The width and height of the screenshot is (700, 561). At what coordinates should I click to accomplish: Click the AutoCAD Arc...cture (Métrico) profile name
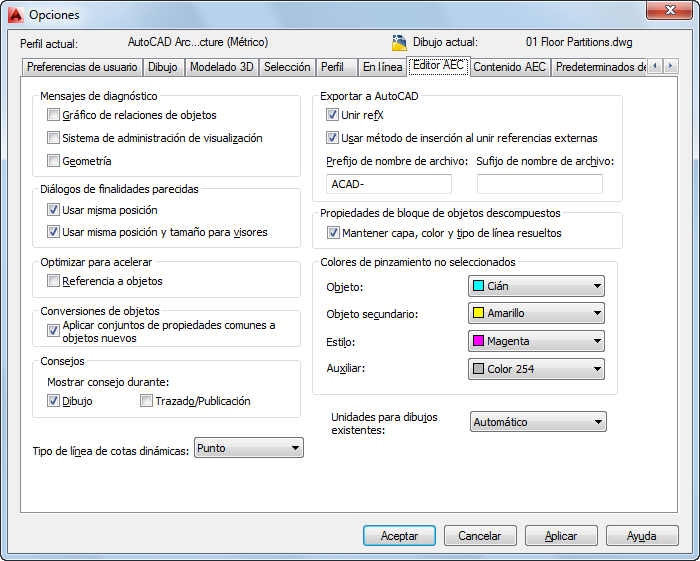pos(198,42)
